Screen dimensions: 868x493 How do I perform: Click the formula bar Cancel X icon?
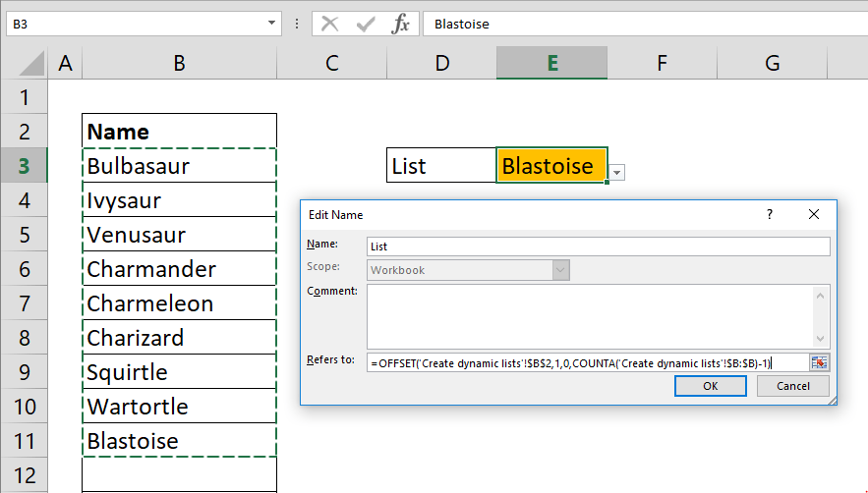[x=330, y=25]
